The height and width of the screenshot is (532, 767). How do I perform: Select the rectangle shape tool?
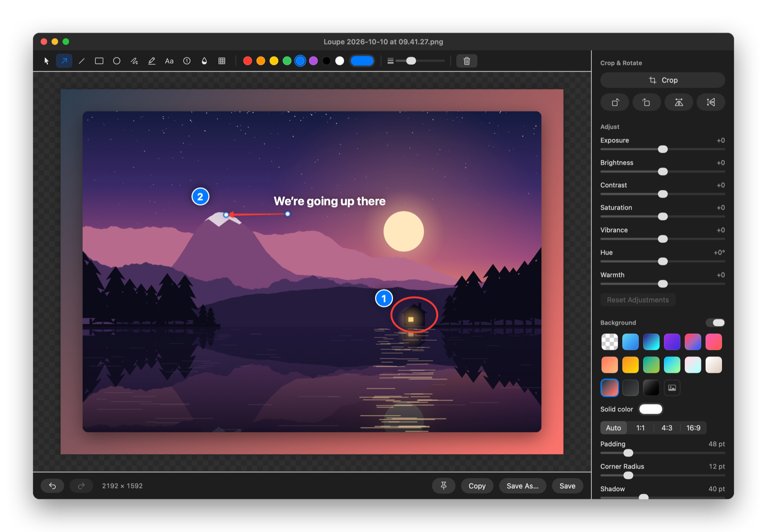pos(99,61)
